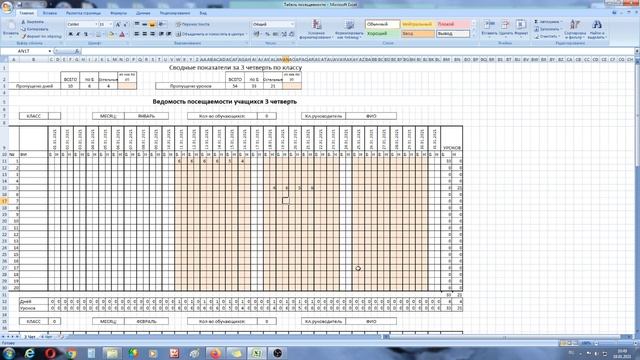Image resolution: width=640 pixels, height=360 pixels.
Task: Apply the yellow fill color bucket
Action: [x=111, y=34]
